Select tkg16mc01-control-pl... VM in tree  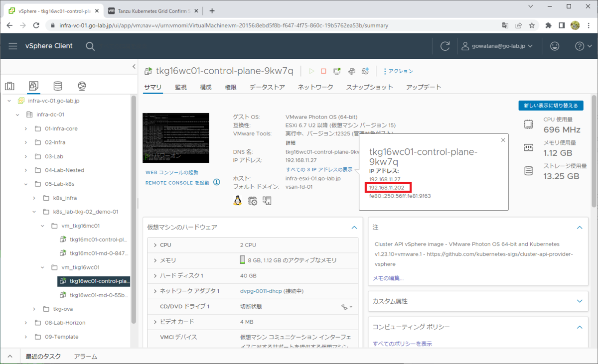[x=99, y=240]
